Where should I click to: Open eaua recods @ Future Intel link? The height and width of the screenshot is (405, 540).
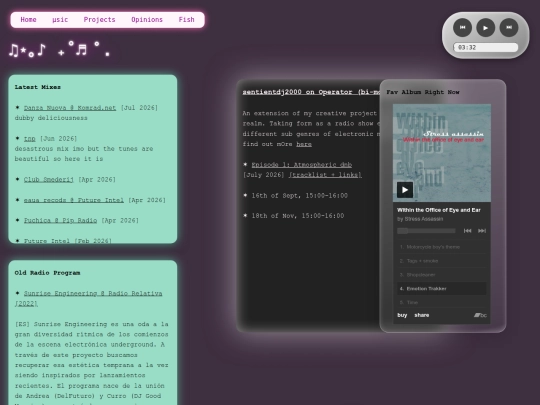pos(74,200)
